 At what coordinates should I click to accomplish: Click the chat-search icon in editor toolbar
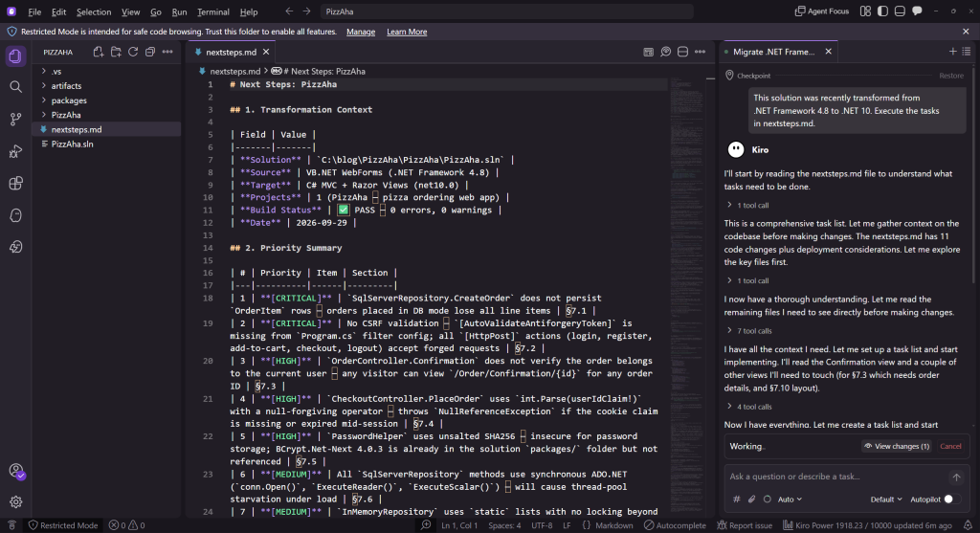point(666,52)
